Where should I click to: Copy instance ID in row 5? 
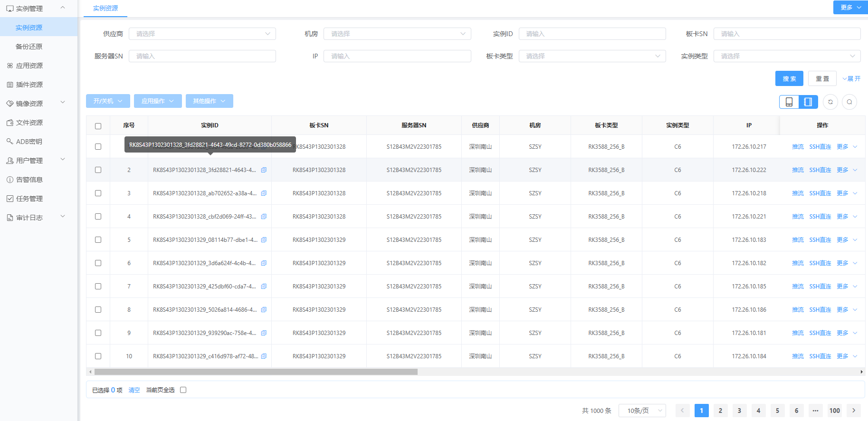264,240
